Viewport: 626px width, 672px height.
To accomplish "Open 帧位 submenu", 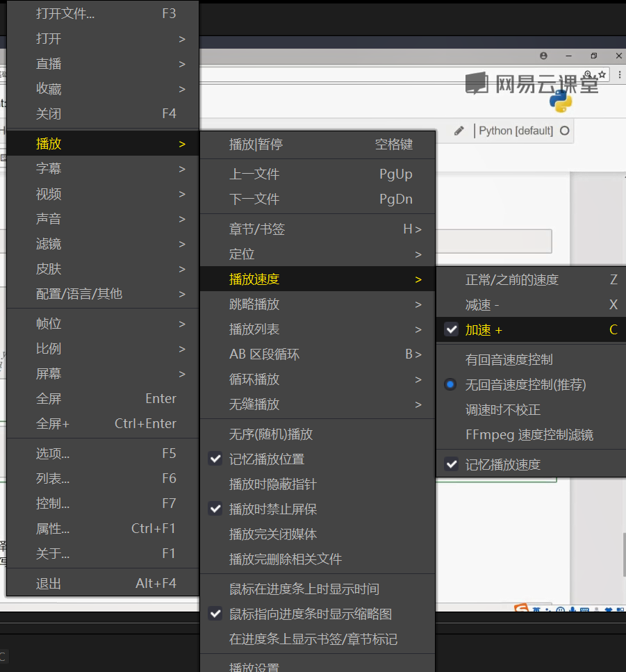I will [x=103, y=324].
